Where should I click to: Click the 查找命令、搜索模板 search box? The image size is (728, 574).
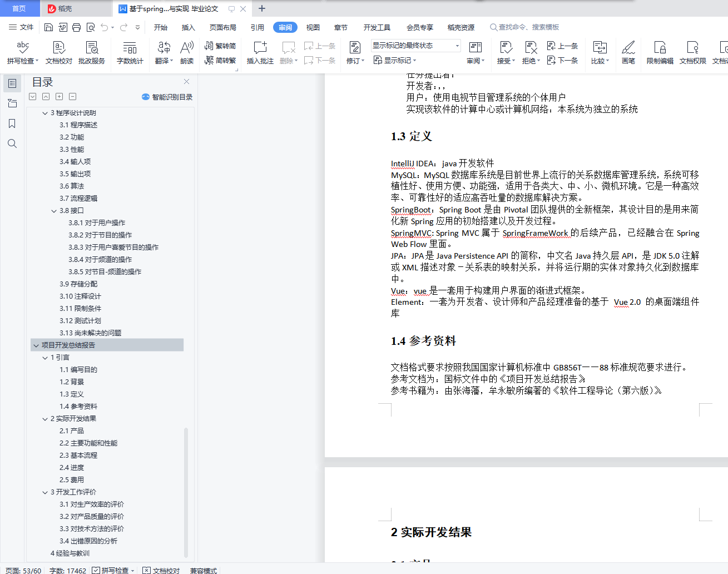(x=525, y=27)
